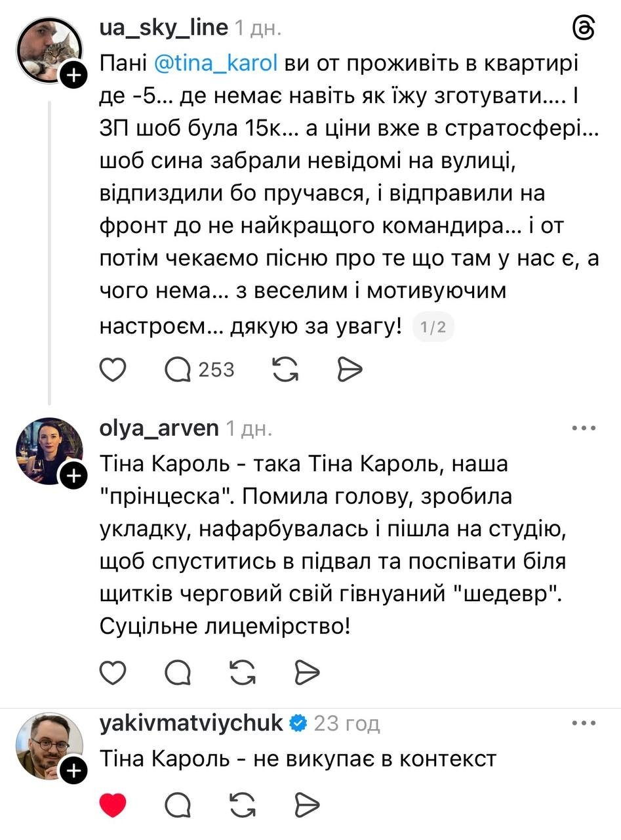Open yakivmatviychuk's profile picture
The height and width of the screenshot is (840, 621).
click(50, 745)
